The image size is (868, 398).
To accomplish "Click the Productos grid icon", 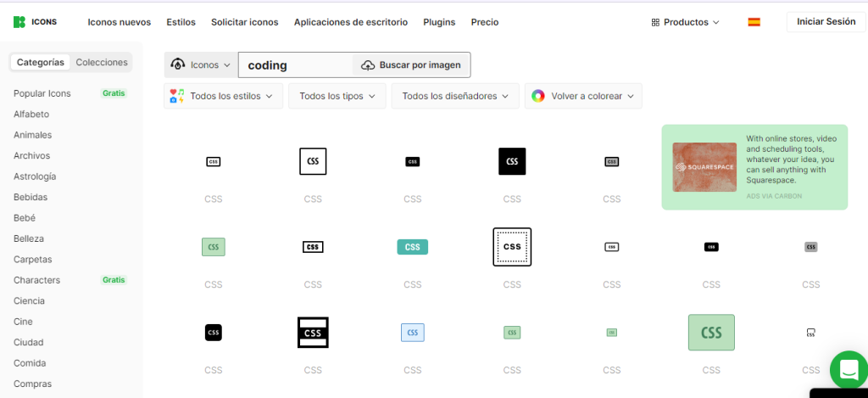I will tap(655, 22).
